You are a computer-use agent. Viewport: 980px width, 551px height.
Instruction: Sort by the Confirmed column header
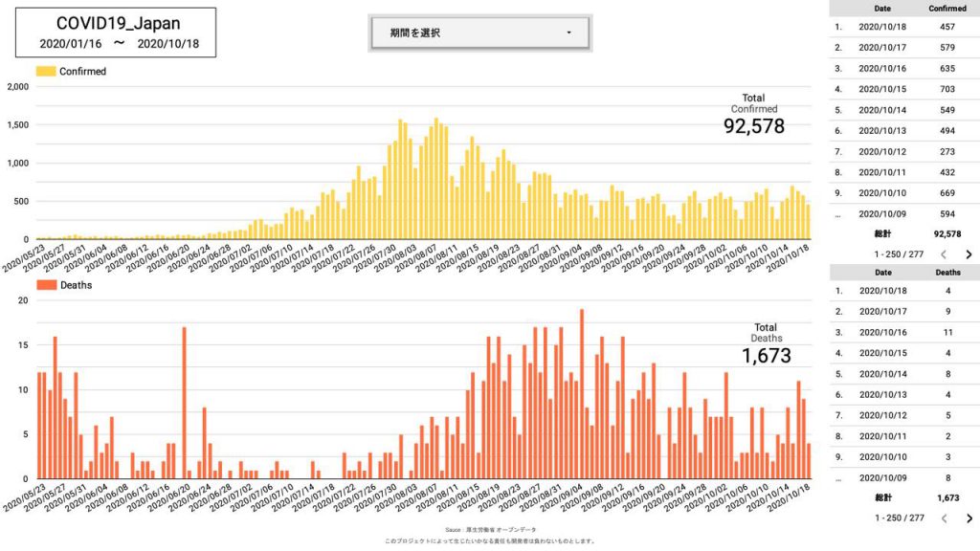coord(947,8)
